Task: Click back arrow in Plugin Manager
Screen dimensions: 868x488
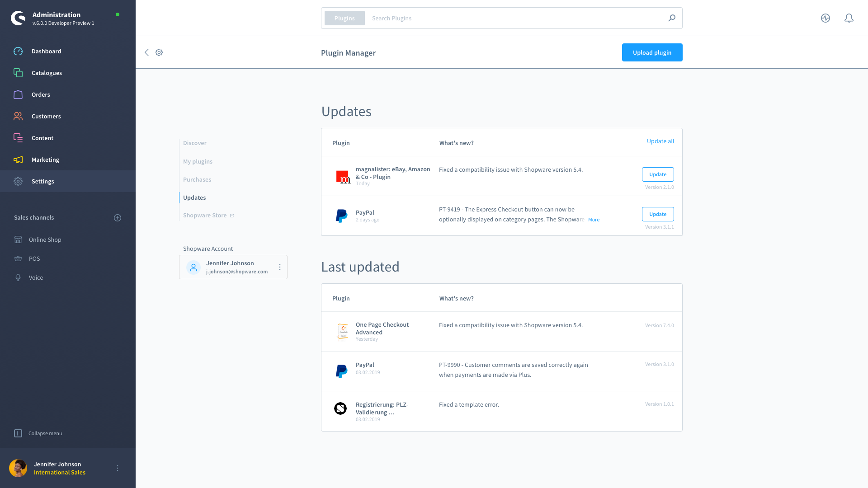Action: pyautogui.click(x=146, y=52)
